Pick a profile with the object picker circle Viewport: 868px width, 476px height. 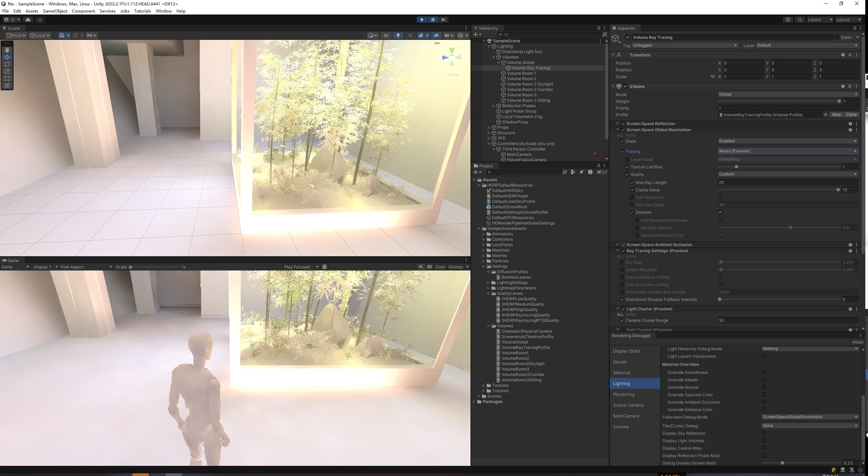click(x=826, y=115)
